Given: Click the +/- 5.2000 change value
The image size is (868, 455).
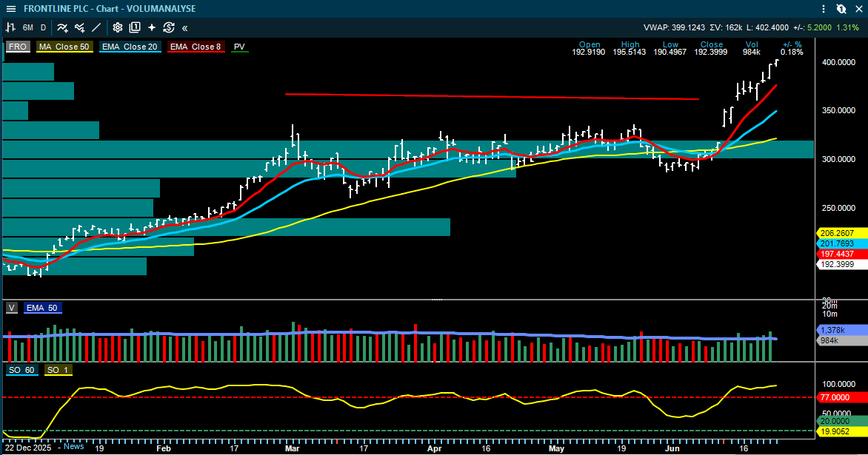Looking at the screenshot, I should coord(812,27).
